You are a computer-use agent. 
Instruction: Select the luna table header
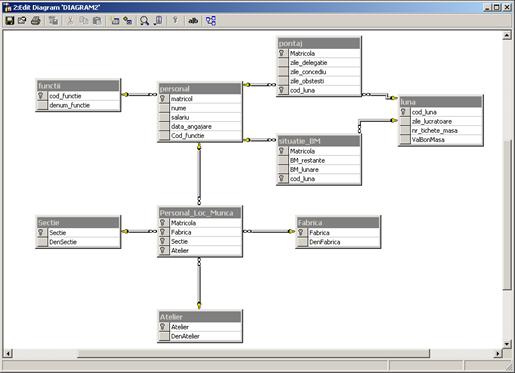tap(441, 102)
